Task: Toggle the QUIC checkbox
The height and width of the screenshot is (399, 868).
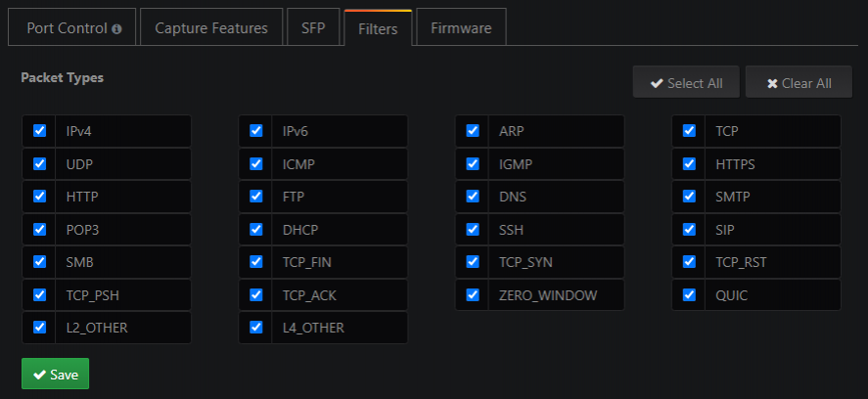Action: 689,294
